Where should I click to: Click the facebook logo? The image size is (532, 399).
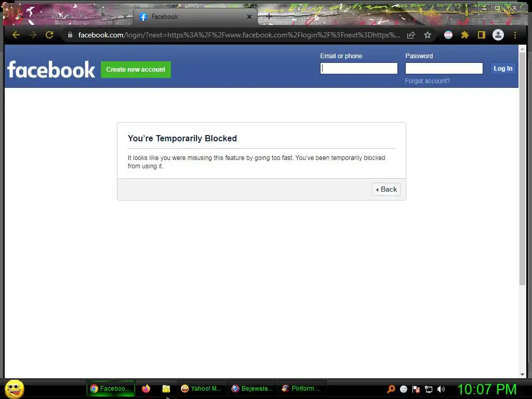pos(51,70)
